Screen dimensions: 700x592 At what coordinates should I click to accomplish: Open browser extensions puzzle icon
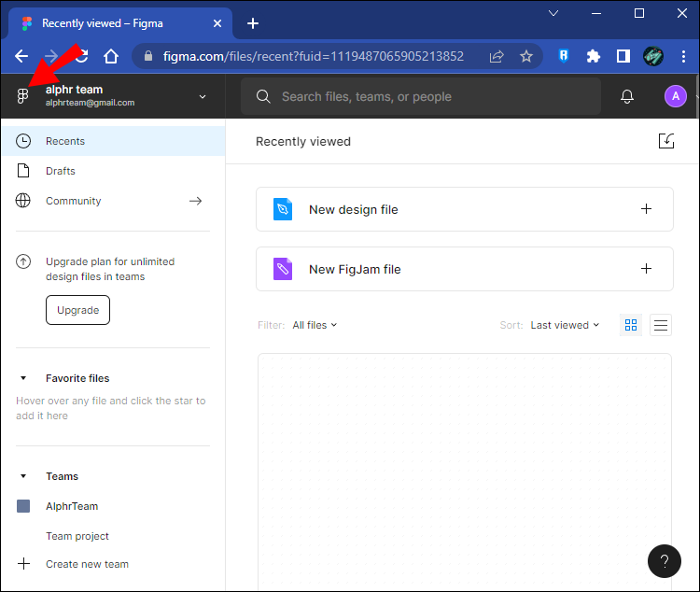tap(593, 56)
